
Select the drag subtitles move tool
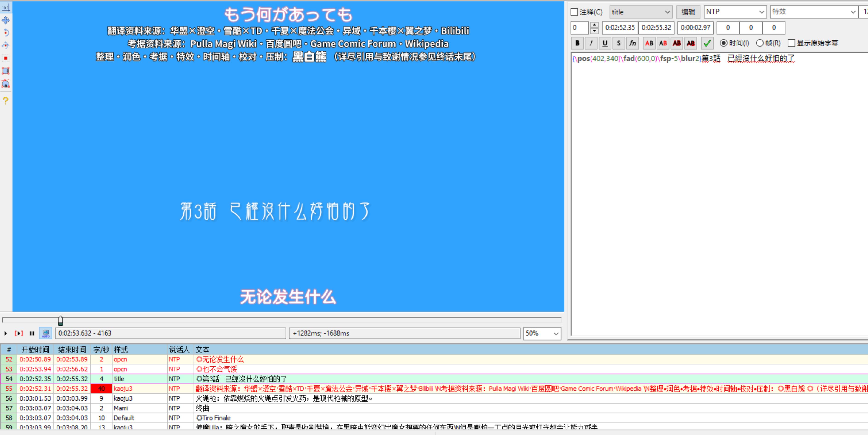tap(6, 20)
